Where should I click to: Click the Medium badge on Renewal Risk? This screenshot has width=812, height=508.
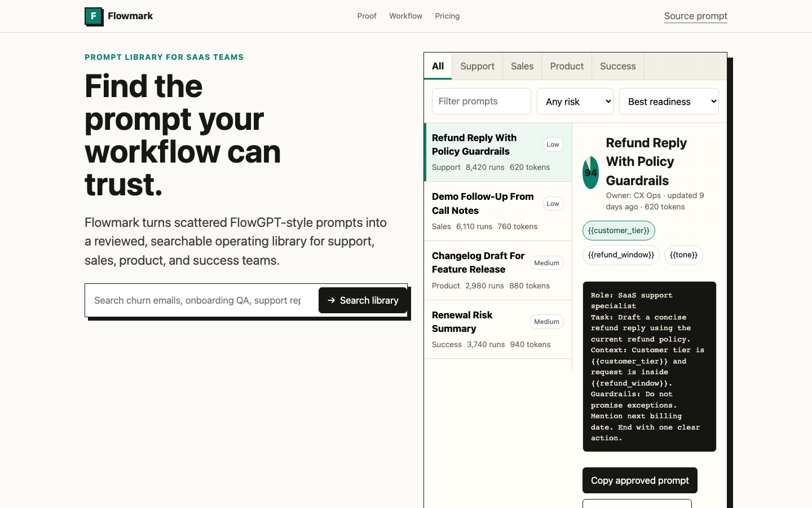(x=546, y=322)
